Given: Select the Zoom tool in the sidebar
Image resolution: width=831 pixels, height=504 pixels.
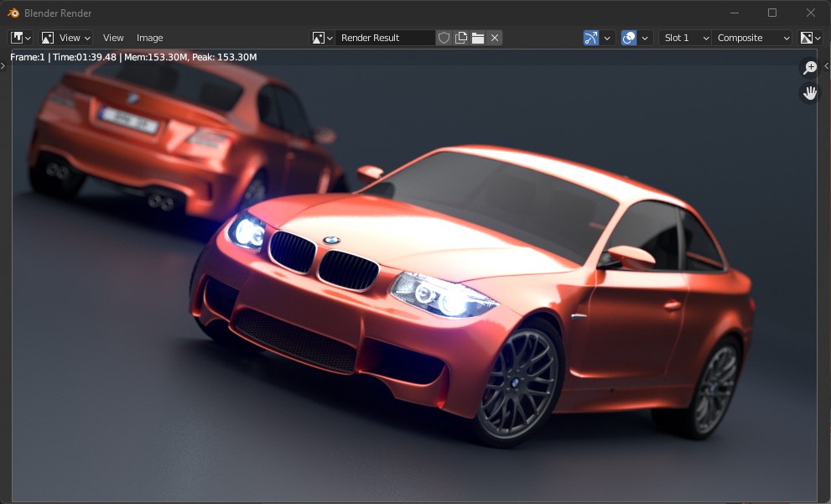Looking at the screenshot, I should point(808,67).
